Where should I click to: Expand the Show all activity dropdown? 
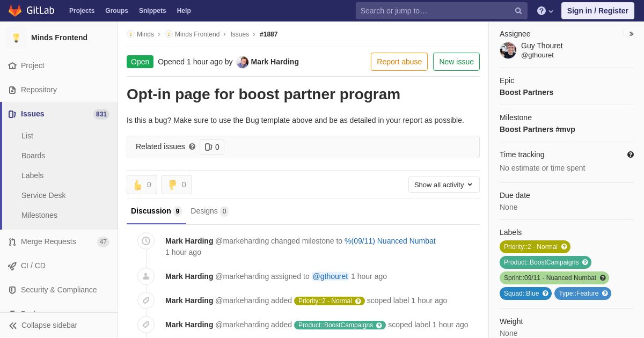444,185
